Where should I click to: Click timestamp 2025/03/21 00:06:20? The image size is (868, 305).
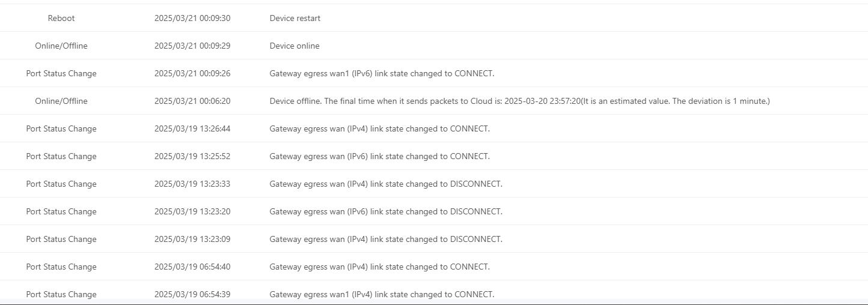[192, 101]
